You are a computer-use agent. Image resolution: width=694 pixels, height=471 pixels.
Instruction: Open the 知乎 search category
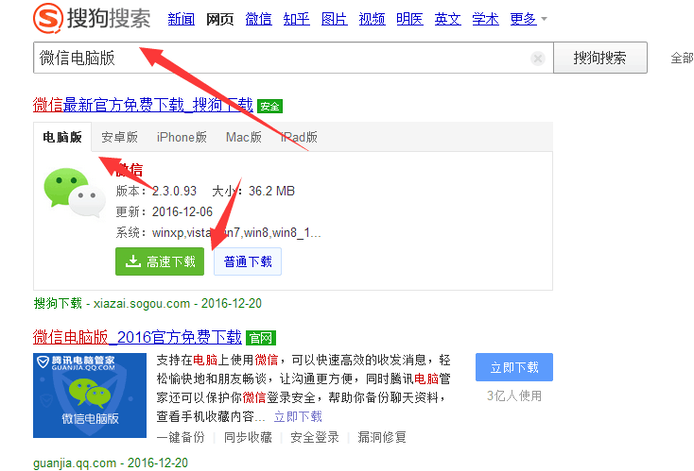click(297, 19)
